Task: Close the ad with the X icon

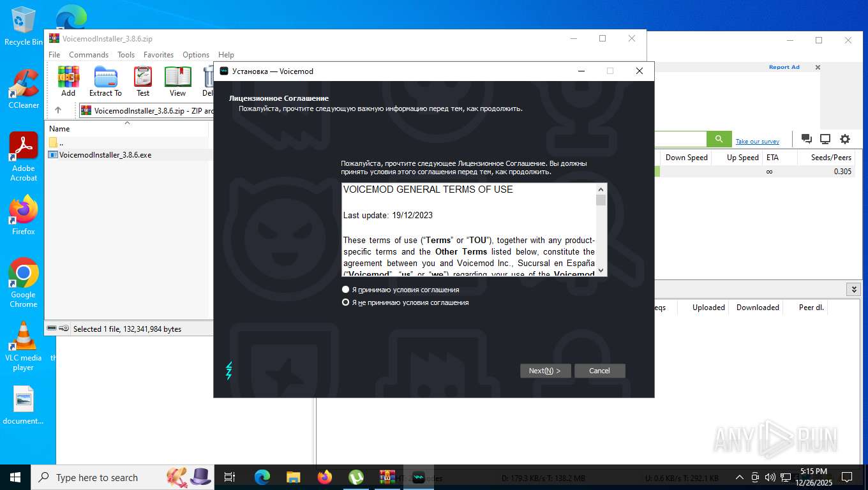Action: point(818,67)
